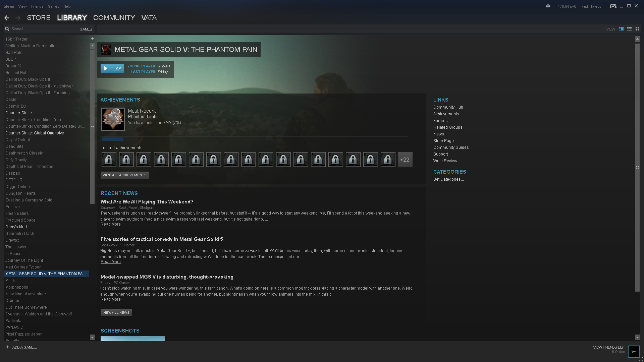
Task: Go to the STORE tab
Action: (39, 18)
